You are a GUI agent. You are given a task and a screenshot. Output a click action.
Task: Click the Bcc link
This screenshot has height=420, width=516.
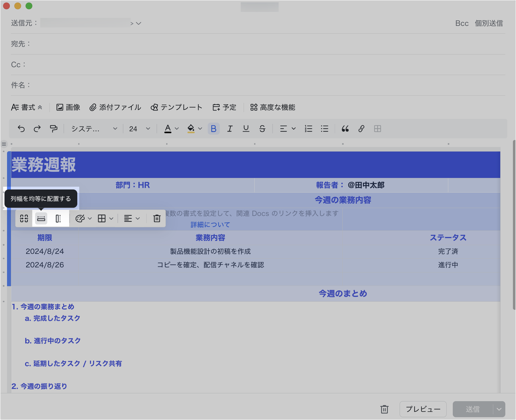coord(462,23)
